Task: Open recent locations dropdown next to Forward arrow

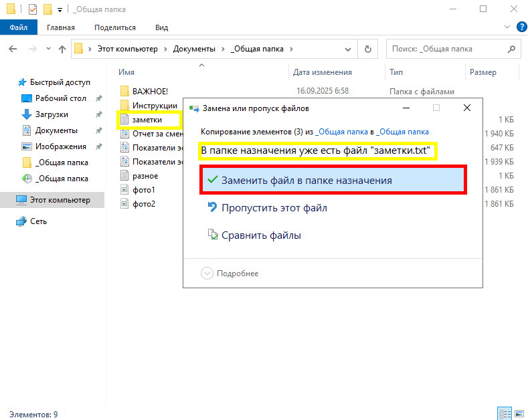Action: click(x=48, y=49)
